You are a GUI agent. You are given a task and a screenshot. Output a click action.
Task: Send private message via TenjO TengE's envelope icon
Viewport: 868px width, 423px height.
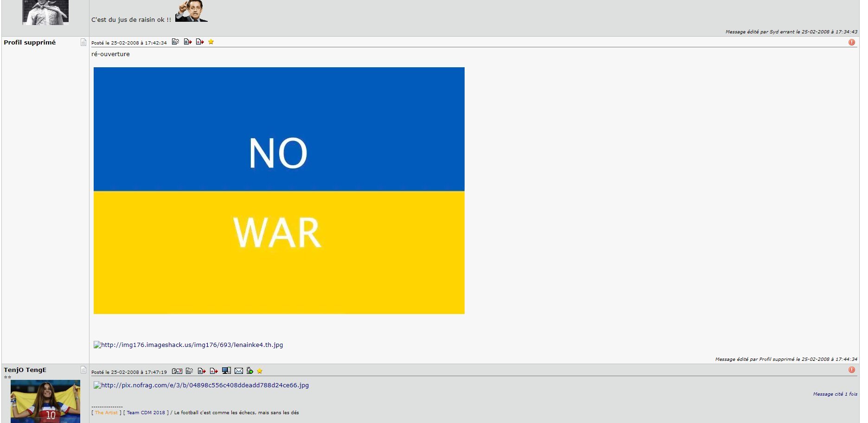point(239,371)
